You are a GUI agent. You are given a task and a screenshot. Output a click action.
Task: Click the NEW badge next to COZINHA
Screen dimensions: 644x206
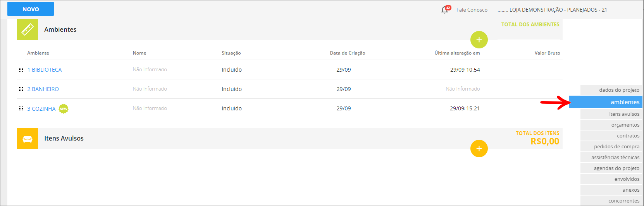tap(64, 109)
